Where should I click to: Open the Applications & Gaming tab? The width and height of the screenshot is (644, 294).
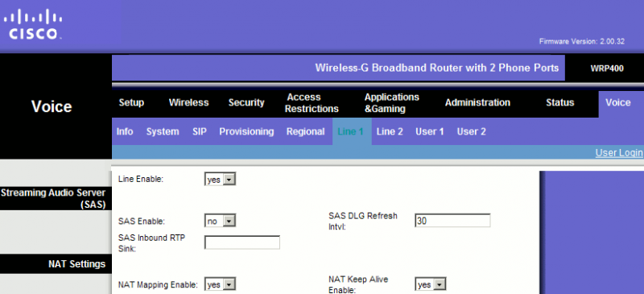[x=392, y=103]
